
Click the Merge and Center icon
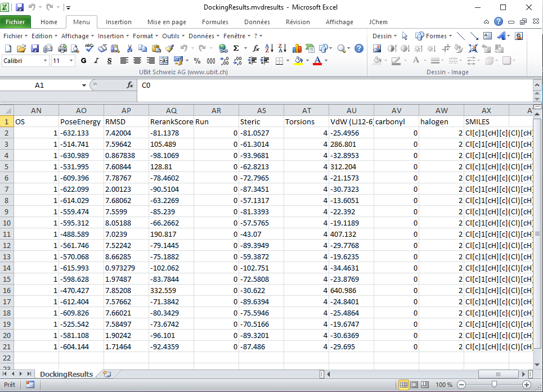pos(163,61)
